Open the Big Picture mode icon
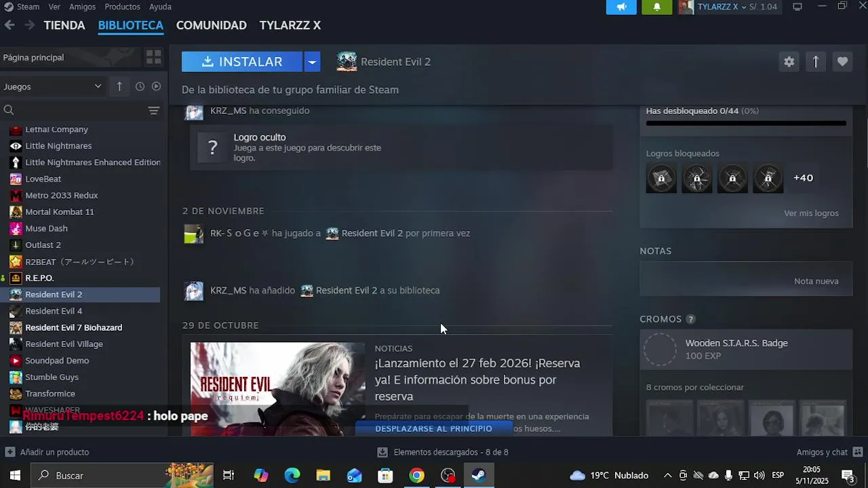This screenshot has height=488, width=868. (797, 7)
